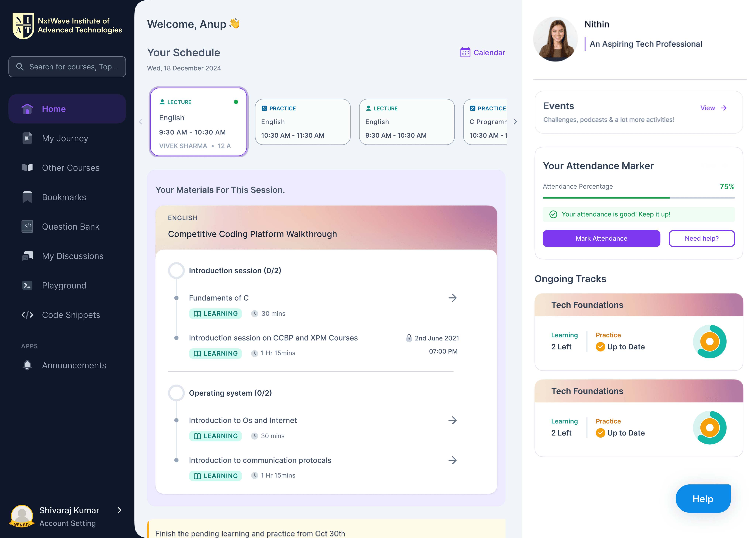Click the Code Snippets brackets icon
The width and height of the screenshot is (756, 538).
(27, 315)
